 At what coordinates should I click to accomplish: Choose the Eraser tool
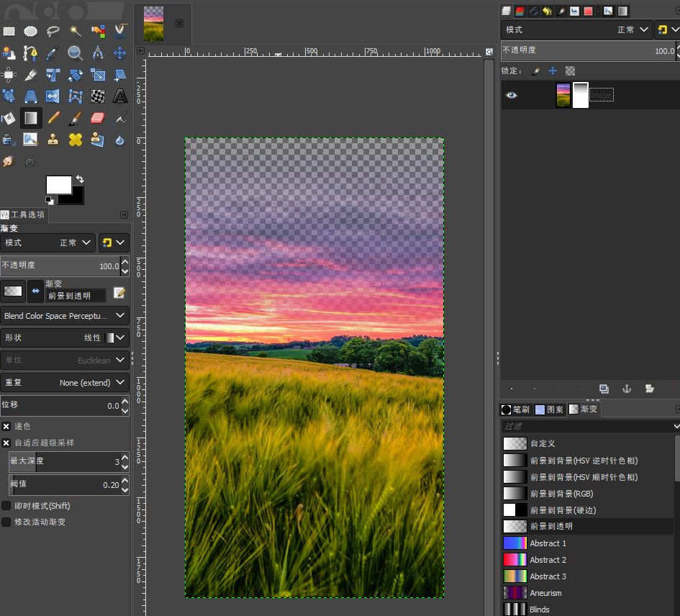pyautogui.click(x=98, y=118)
